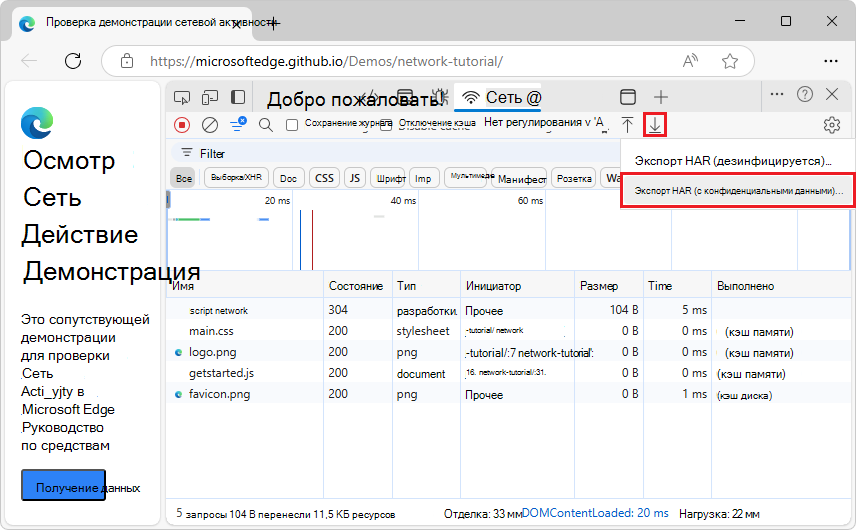The height and width of the screenshot is (530, 856).
Task: Sort by the Time column header
Action: 677,285
